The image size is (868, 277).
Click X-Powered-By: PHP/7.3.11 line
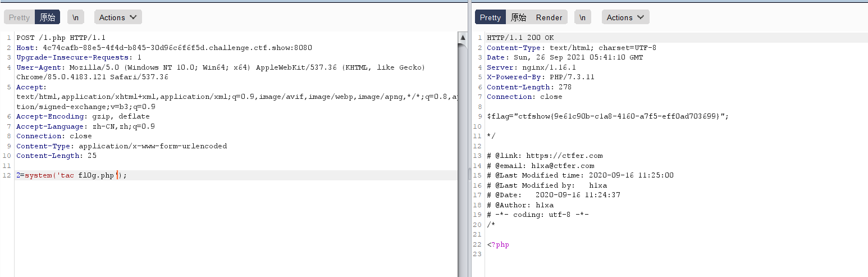(x=541, y=77)
